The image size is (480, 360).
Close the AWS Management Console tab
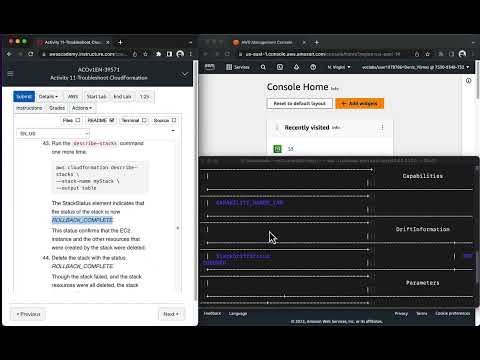click(304, 42)
